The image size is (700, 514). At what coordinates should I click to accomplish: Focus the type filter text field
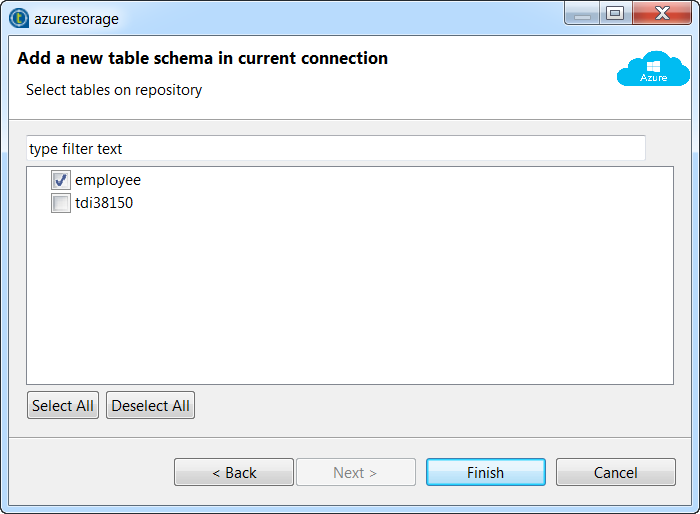335,149
